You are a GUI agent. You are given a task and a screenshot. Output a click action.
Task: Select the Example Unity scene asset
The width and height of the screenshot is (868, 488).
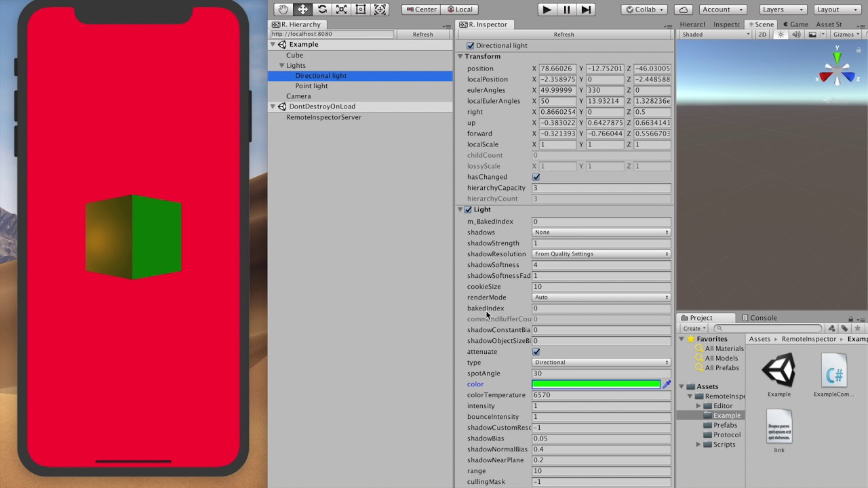(778, 375)
